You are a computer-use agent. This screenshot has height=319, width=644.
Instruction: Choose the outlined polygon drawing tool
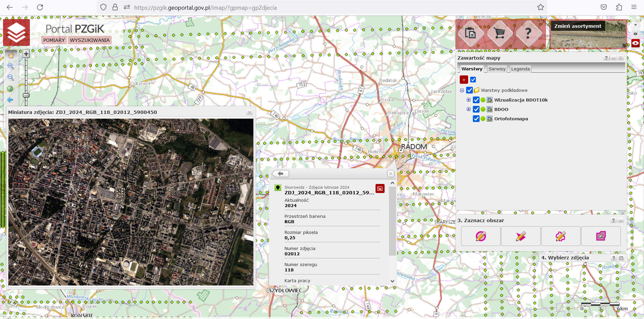click(560, 236)
